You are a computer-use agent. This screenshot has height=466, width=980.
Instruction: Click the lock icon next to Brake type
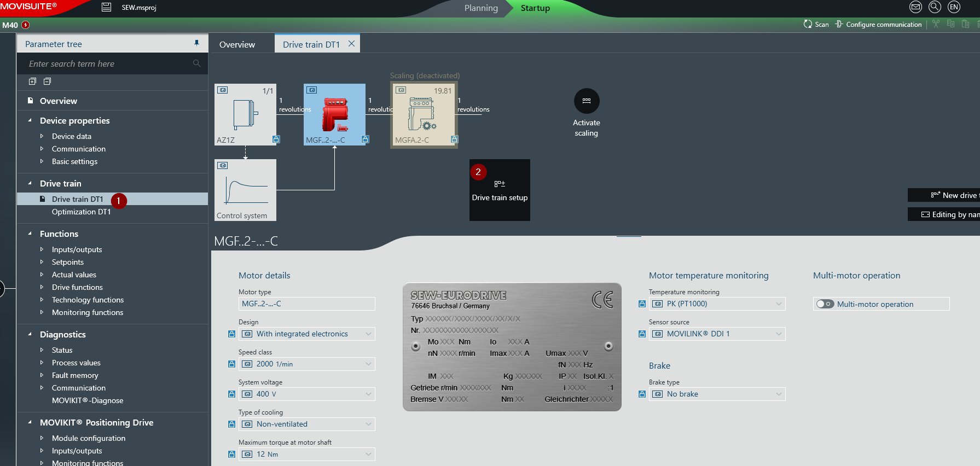tap(642, 394)
